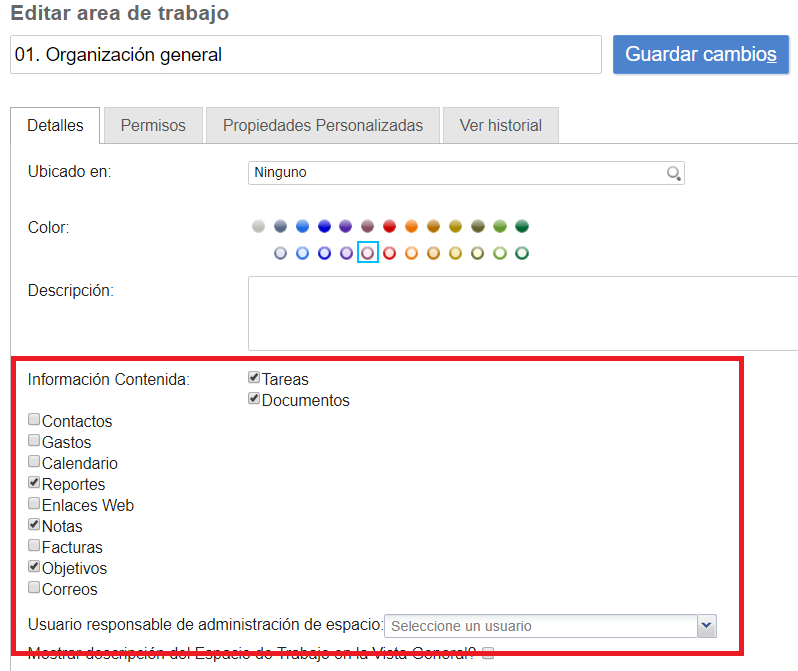Enable the Contactos checkbox
This screenshot has height=671, width=798.
pos(34,420)
